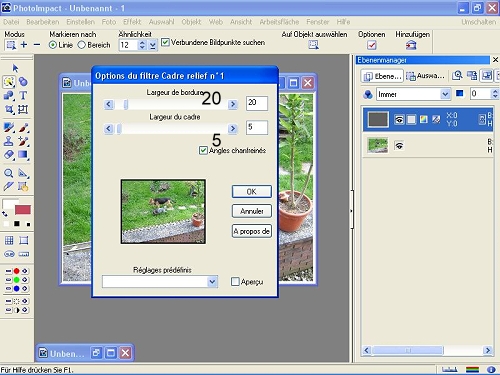Click the Hinzufügen icon

(411, 45)
